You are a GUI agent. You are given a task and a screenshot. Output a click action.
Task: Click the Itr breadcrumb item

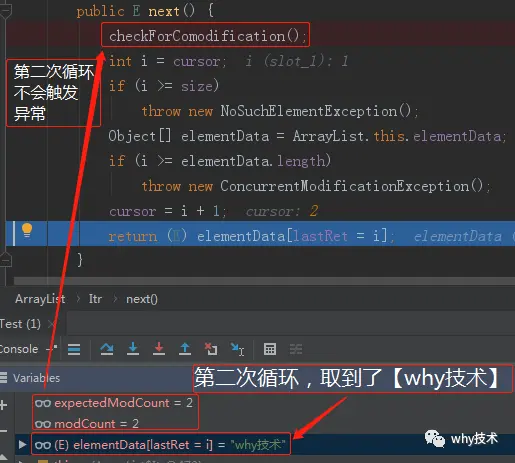95,299
